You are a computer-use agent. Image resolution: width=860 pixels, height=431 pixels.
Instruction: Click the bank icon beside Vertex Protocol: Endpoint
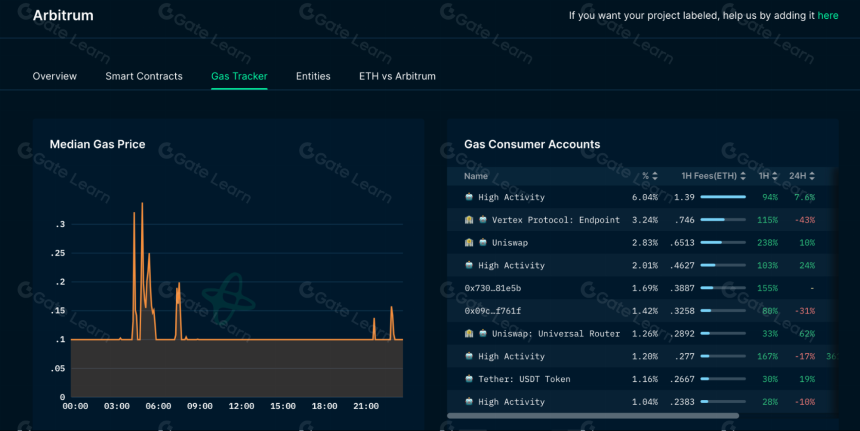pos(469,220)
